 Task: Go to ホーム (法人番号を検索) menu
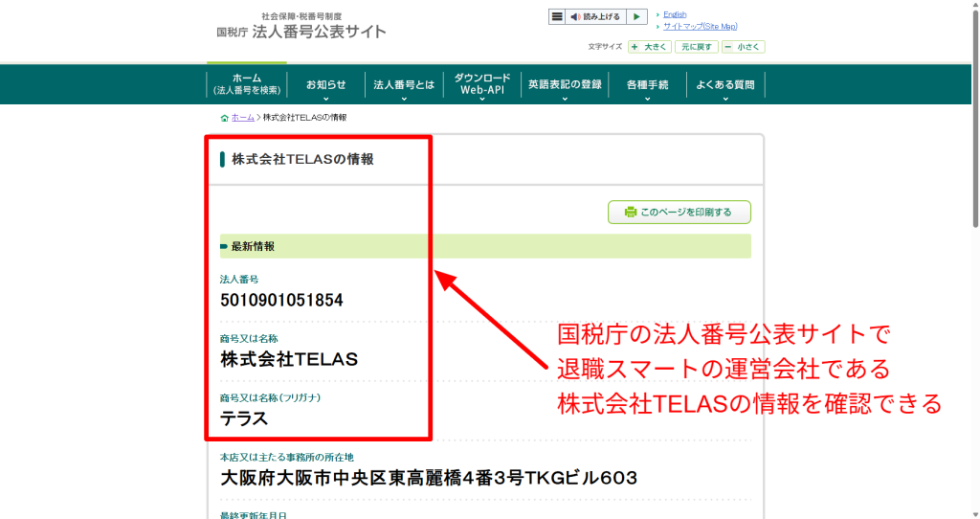[247, 84]
